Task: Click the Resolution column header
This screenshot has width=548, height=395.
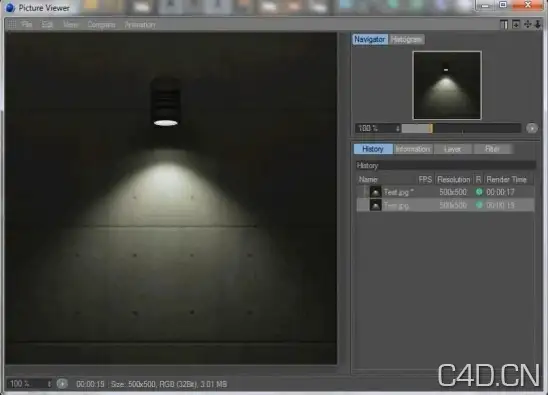Action: pos(454,180)
